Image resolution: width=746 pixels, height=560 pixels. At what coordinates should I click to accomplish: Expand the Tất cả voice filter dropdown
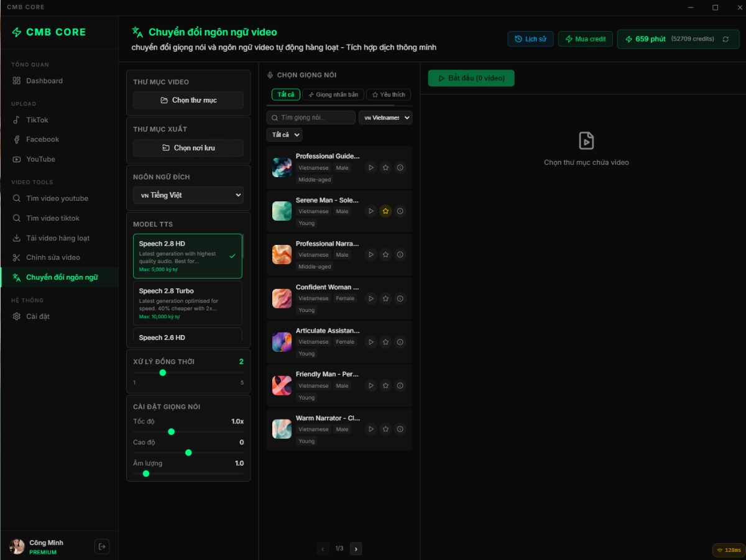[x=284, y=134]
